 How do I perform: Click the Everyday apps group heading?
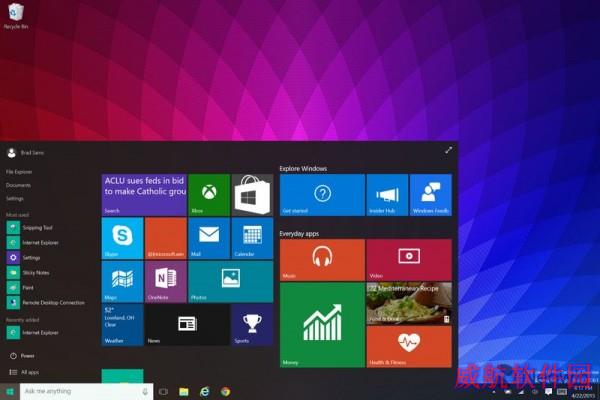click(x=299, y=233)
